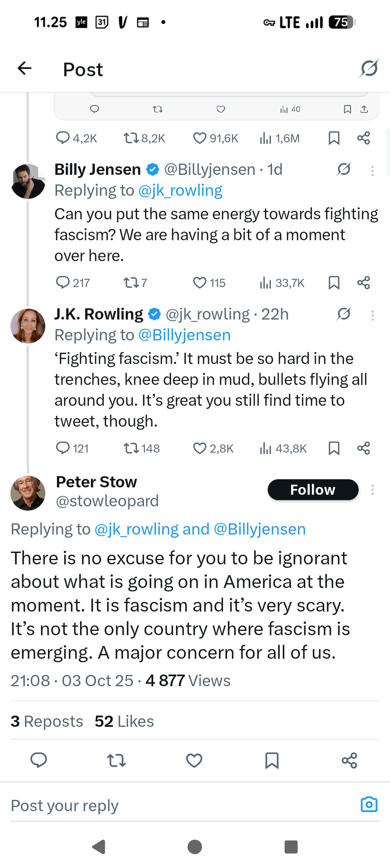Image resolution: width=390 pixels, height=868 pixels.
Task: Share Billy Jensen's reply
Action: (364, 283)
